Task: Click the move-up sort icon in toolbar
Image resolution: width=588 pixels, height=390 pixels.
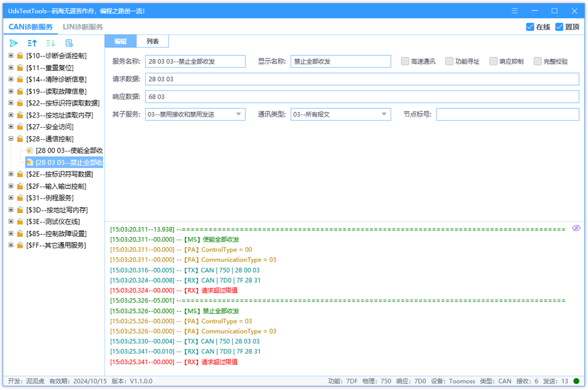Action: pos(32,43)
